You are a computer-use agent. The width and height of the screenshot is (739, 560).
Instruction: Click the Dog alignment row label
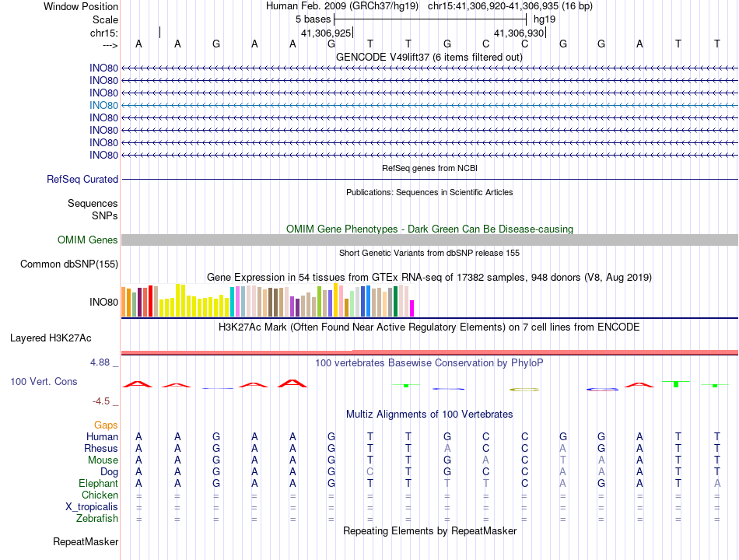110,472
